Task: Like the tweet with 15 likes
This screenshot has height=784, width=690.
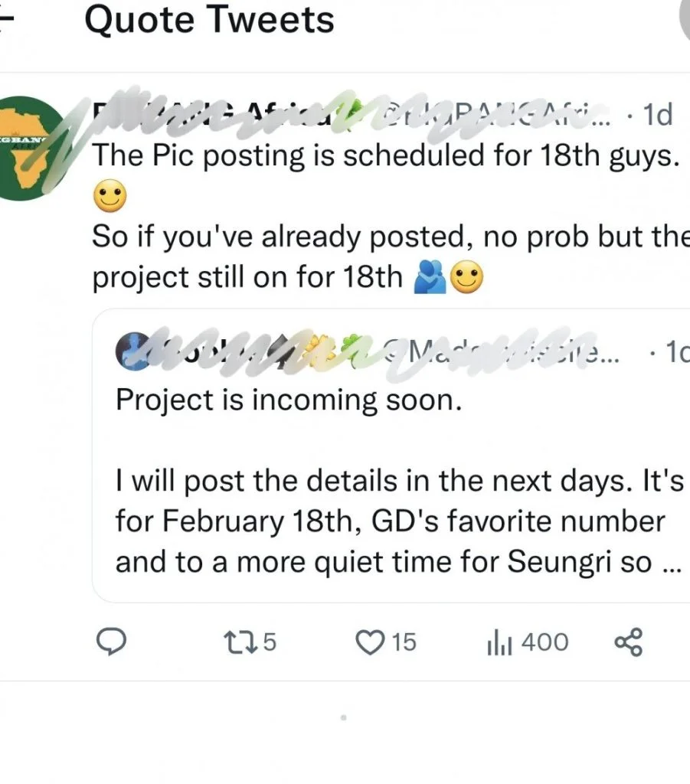Action: [x=385, y=642]
